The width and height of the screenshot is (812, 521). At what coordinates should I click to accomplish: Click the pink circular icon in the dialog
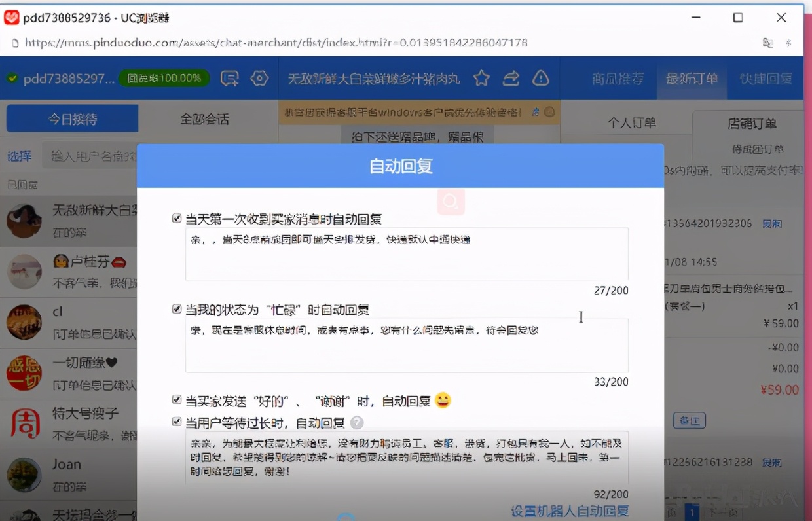tap(451, 203)
